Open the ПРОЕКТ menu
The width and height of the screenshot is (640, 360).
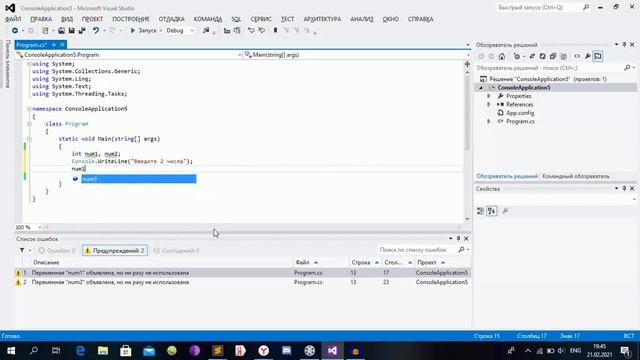tap(92, 19)
